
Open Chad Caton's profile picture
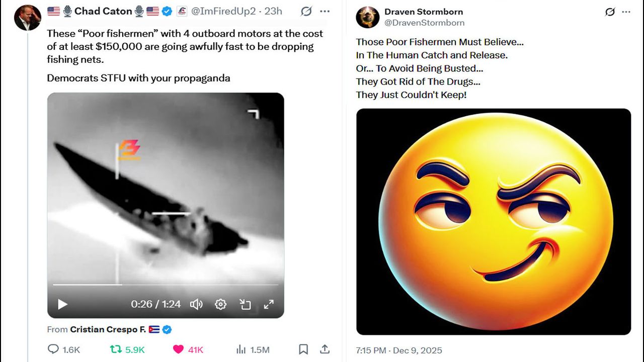[x=28, y=18]
